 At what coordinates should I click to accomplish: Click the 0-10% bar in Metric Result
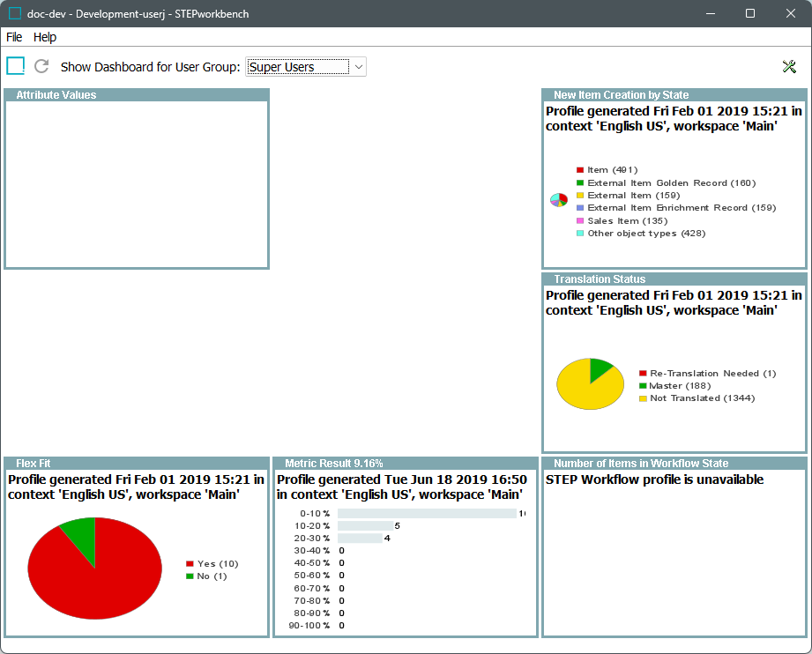coord(427,513)
